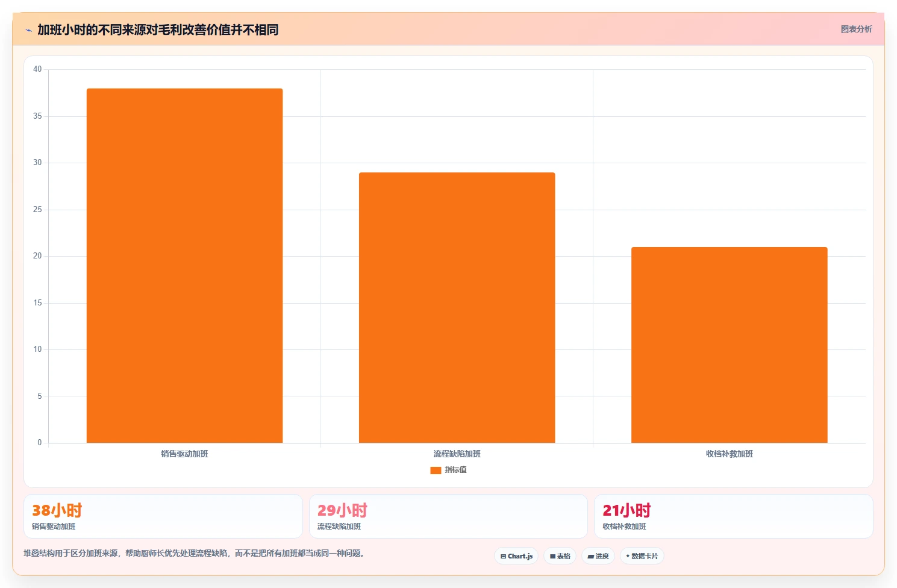Image resolution: width=897 pixels, height=588 pixels.
Task: Select the Chart.js chip
Action: click(x=516, y=556)
